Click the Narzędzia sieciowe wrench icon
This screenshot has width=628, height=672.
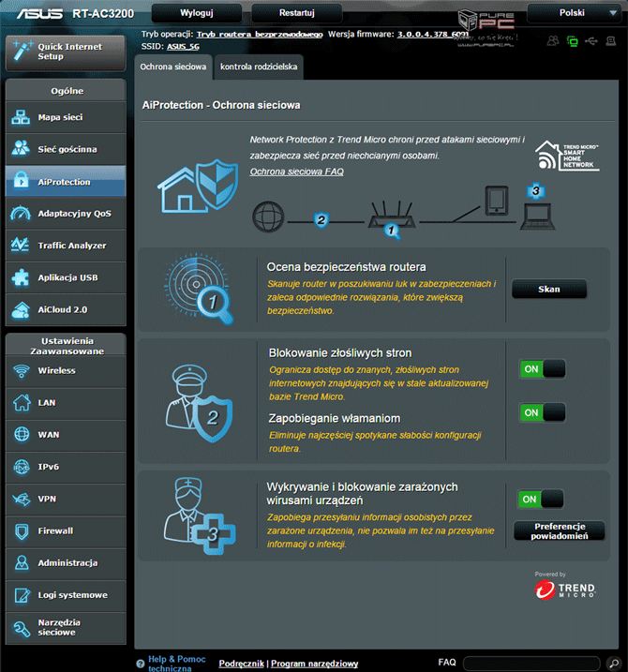(22, 628)
